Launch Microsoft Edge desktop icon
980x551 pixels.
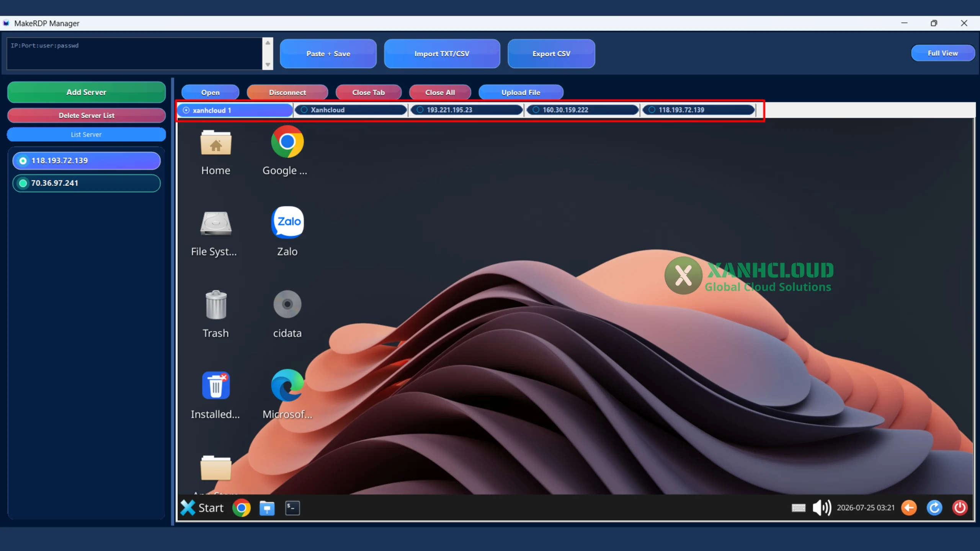tap(287, 395)
